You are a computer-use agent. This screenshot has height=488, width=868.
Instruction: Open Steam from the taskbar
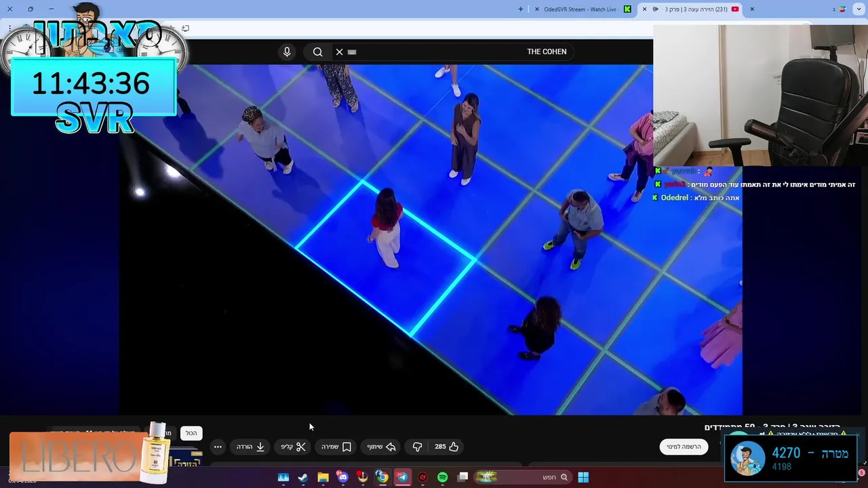[x=303, y=477]
